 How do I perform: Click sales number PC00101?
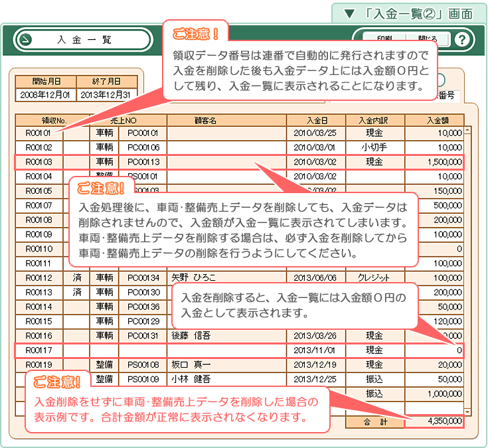(x=143, y=133)
